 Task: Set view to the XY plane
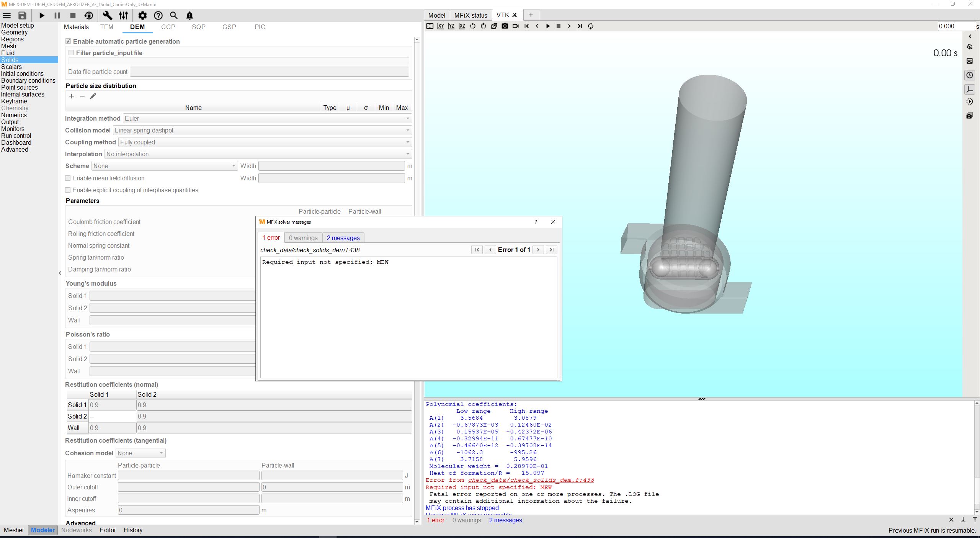coord(441,26)
